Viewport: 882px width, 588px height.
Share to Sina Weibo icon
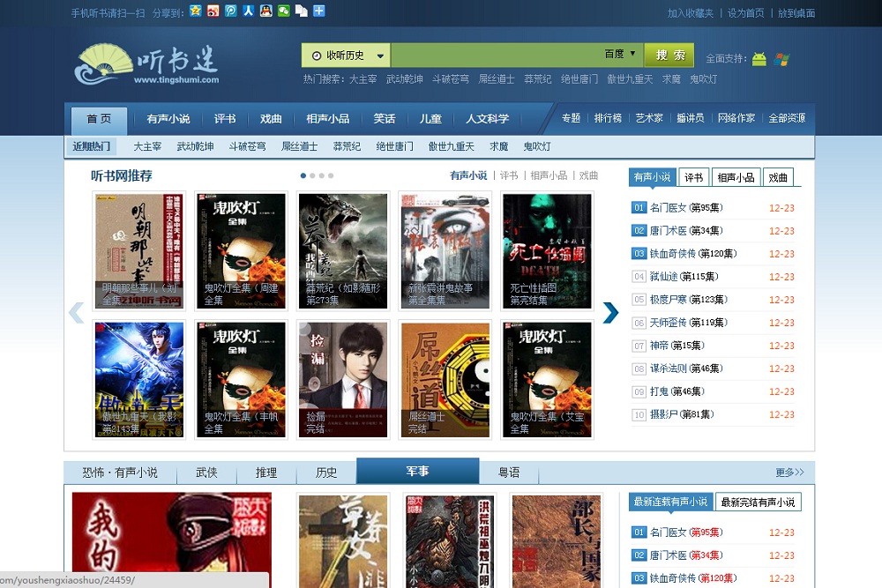coord(213,11)
